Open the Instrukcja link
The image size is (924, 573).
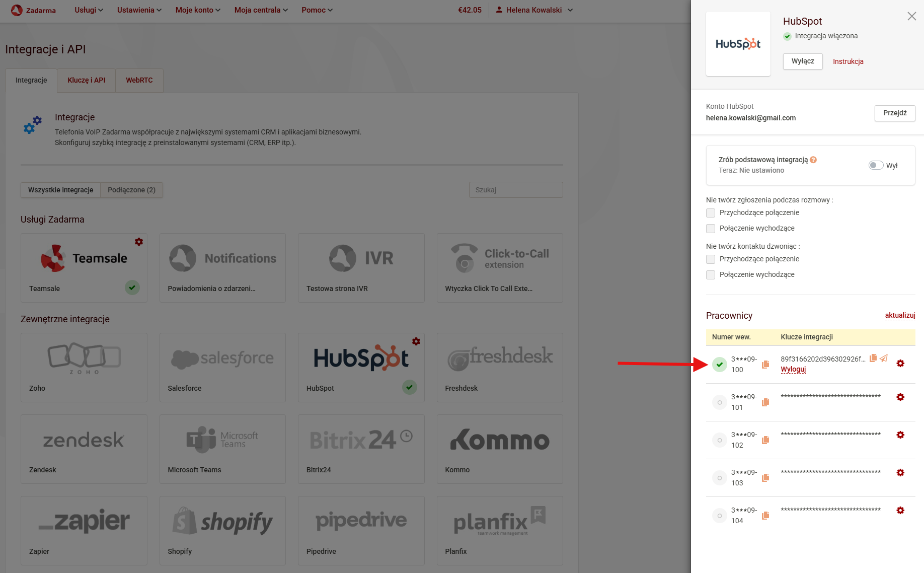tap(848, 61)
